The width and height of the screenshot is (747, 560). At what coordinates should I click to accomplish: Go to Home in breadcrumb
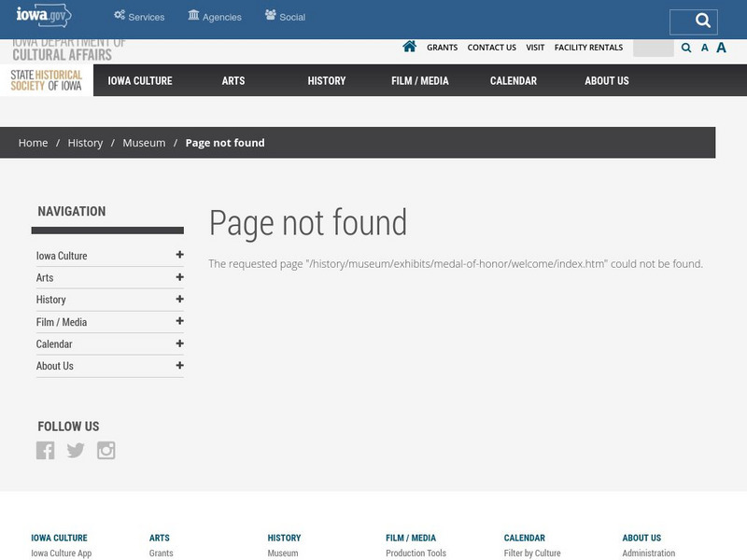point(33,143)
